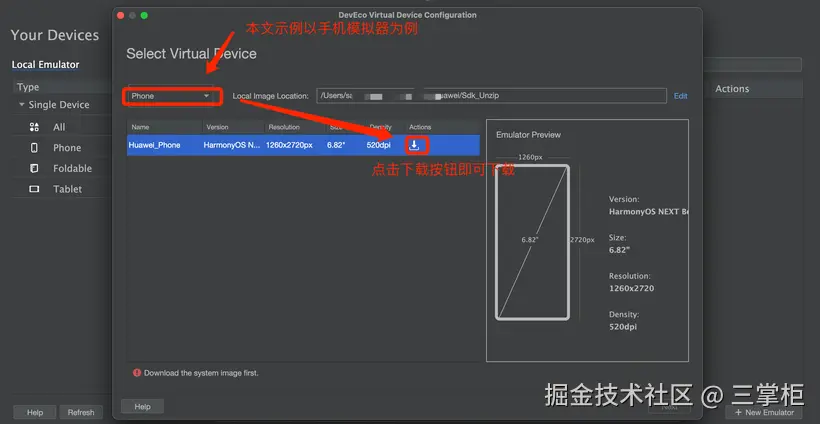The image size is (820, 424).
Task: Select the HarmonyOS N... version cell
Action: pyautogui.click(x=232, y=145)
